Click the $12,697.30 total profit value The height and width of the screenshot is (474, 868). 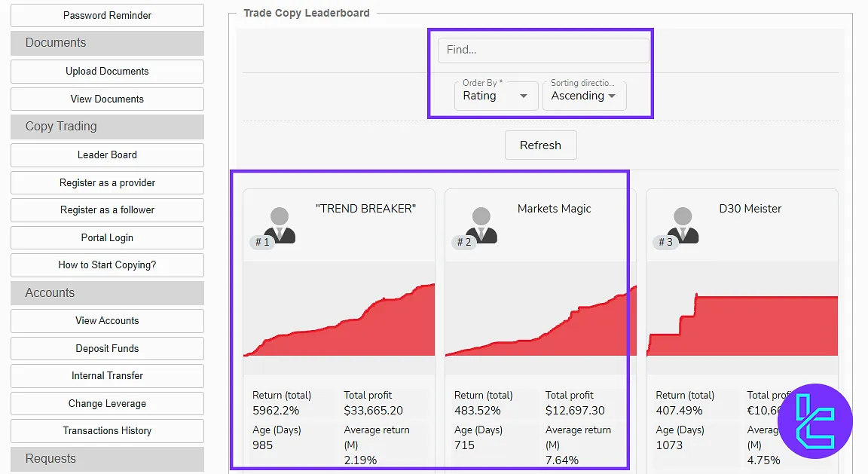pos(575,410)
